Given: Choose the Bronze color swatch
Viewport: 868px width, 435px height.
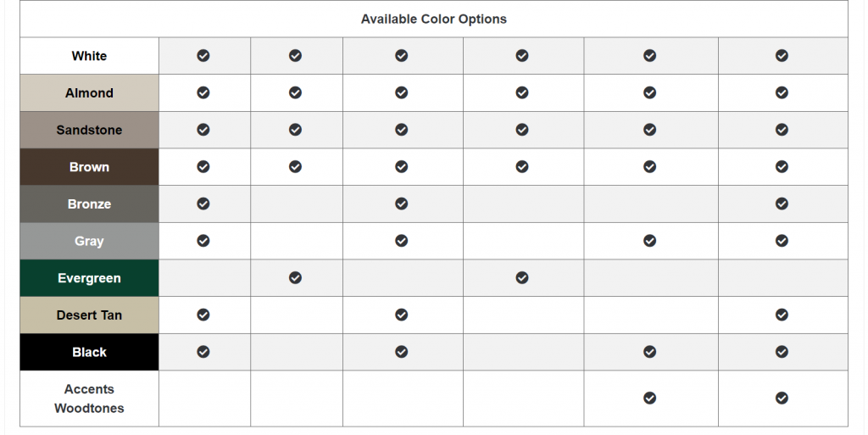Looking at the screenshot, I should coord(89,204).
